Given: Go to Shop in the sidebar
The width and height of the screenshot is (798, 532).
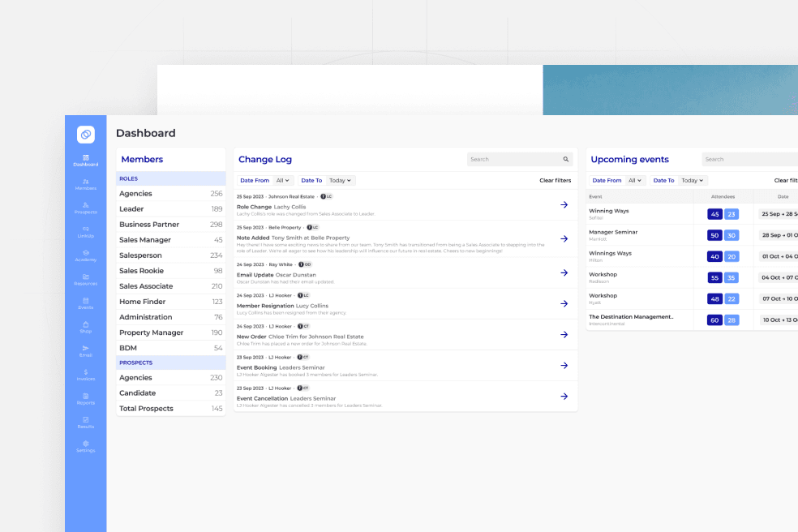Looking at the screenshot, I should point(85,328).
